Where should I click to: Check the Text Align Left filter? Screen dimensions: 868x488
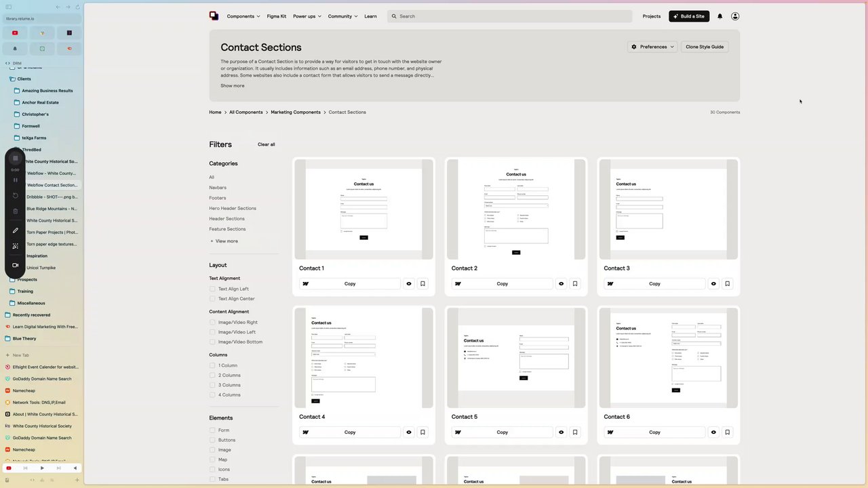click(212, 289)
